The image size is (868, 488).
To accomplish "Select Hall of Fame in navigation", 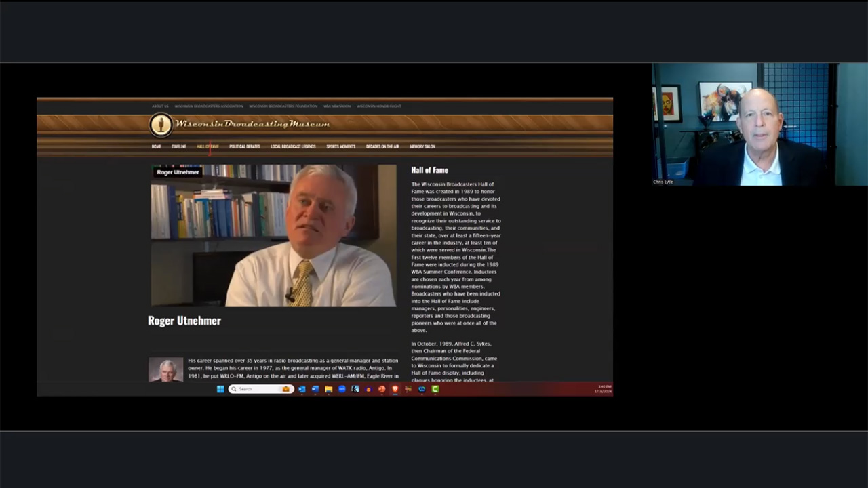I will coord(208,146).
